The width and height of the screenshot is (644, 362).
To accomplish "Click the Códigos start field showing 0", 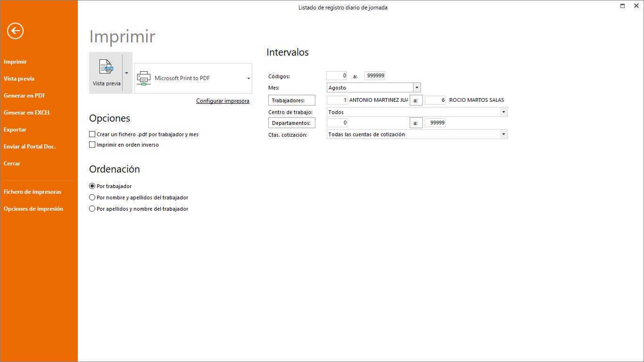I will click(x=337, y=75).
